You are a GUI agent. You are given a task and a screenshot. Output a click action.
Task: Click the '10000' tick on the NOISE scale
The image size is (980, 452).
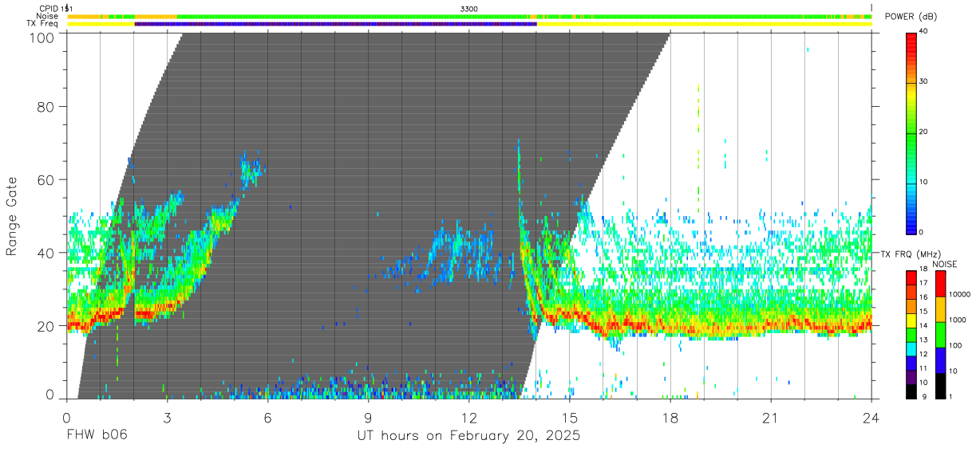tap(959, 295)
